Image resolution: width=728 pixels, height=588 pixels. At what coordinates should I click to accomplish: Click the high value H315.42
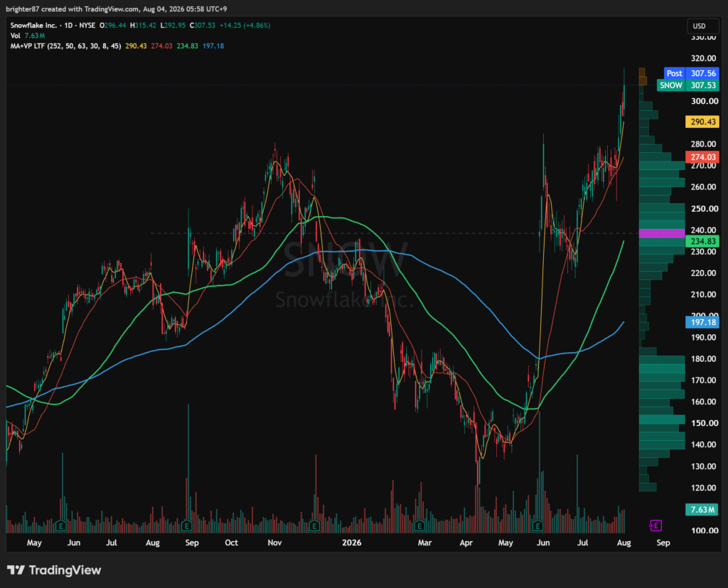tap(143, 25)
